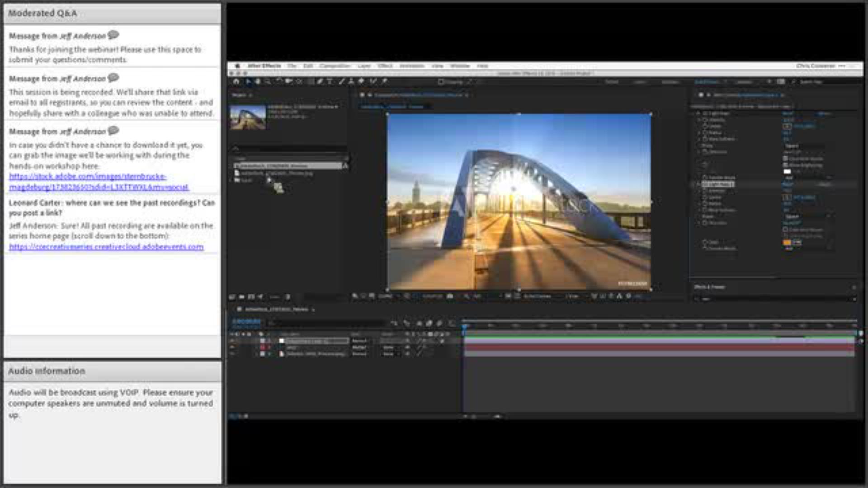
Task: Hide the first timeline layer with its eye
Action: [232, 341]
